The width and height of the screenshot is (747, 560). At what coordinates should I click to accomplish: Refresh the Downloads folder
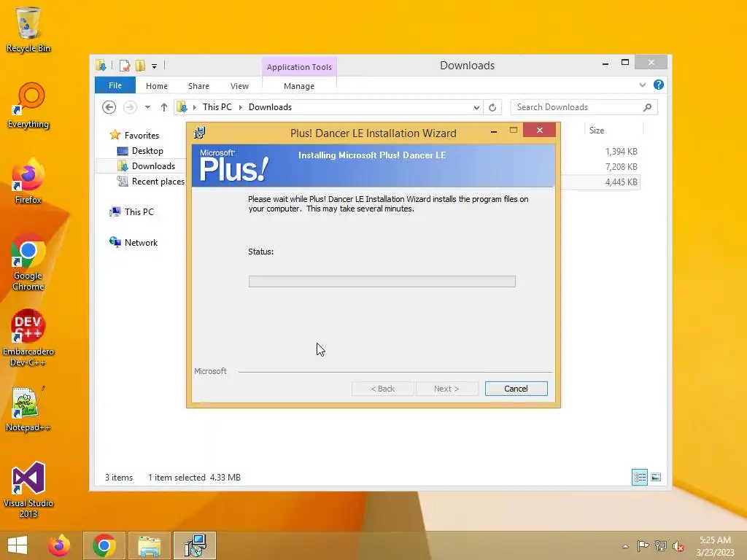coord(492,107)
